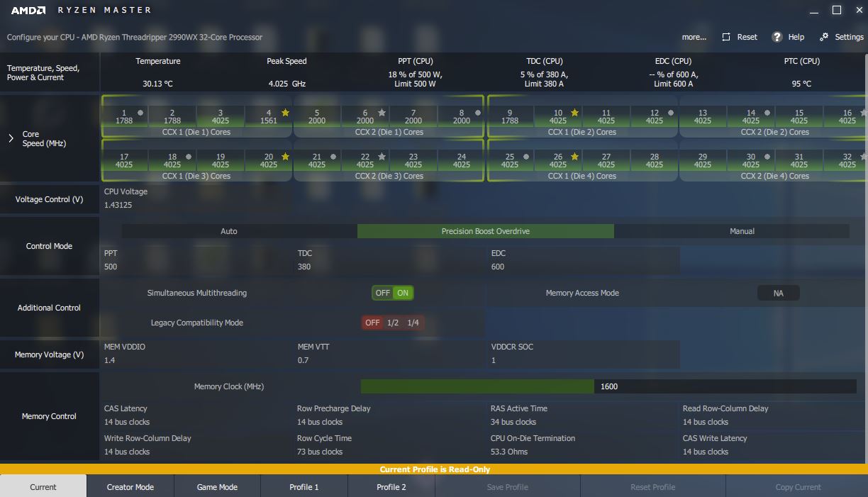The width and height of the screenshot is (868, 497).
Task: Select the core 28 tile at 4025
Action: coord(655,161)
